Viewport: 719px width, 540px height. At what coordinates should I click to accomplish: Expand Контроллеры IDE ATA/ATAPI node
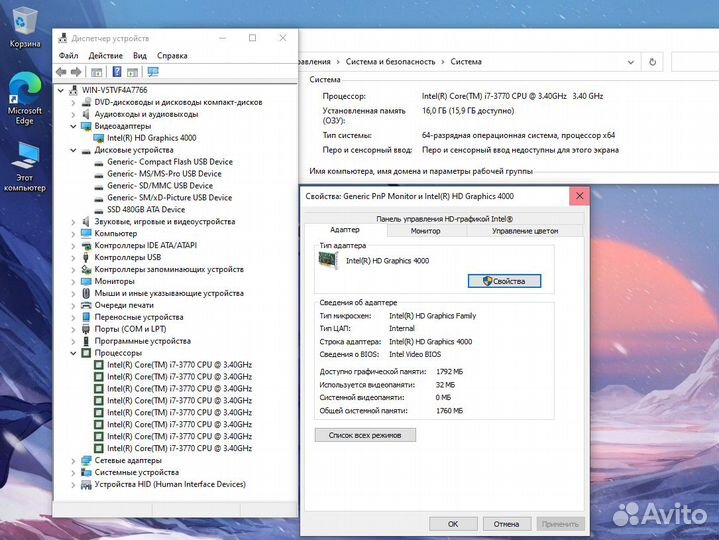(73, 246)
